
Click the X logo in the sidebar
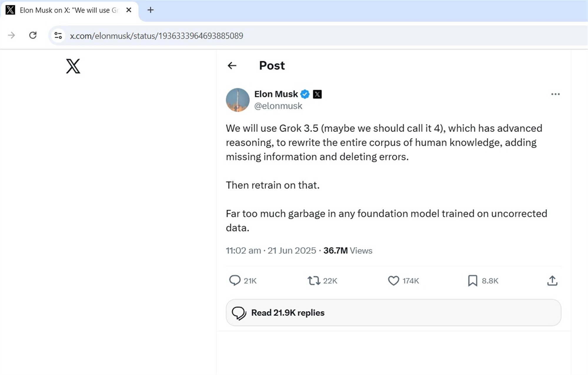click(73, 66)
